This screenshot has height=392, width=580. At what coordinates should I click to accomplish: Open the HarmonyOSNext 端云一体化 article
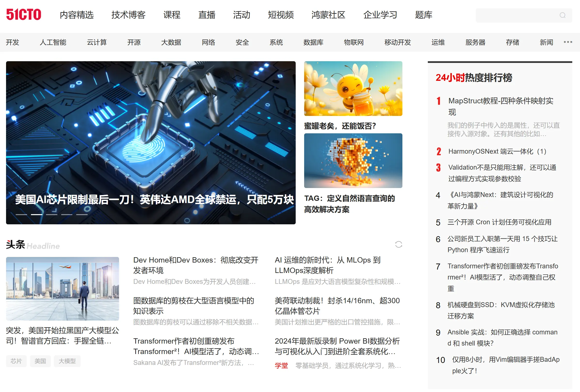(x=497, y=151)
